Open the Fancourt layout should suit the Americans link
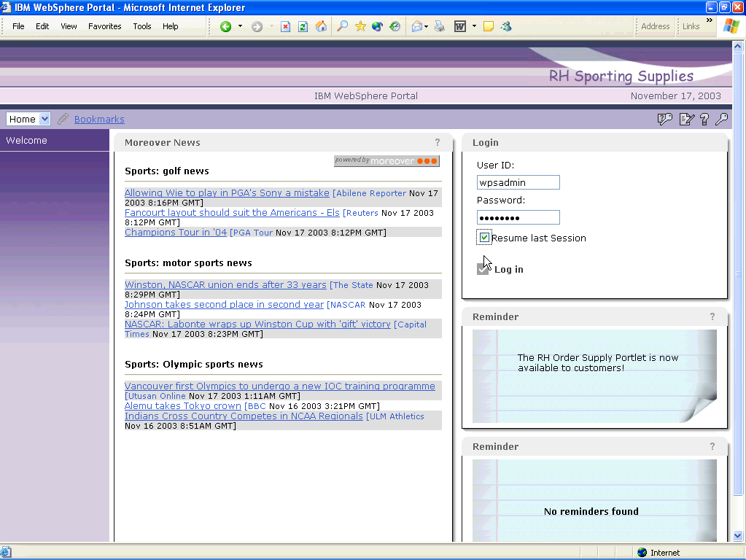The width and height of the screenshot is (746, 560). tap(232, 212)
